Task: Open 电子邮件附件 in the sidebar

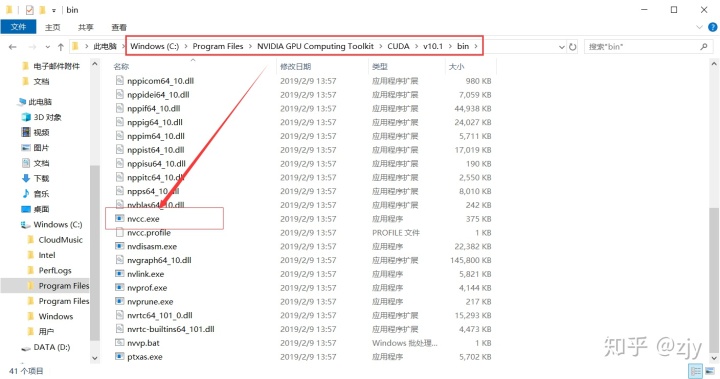Action: [56, 66]
